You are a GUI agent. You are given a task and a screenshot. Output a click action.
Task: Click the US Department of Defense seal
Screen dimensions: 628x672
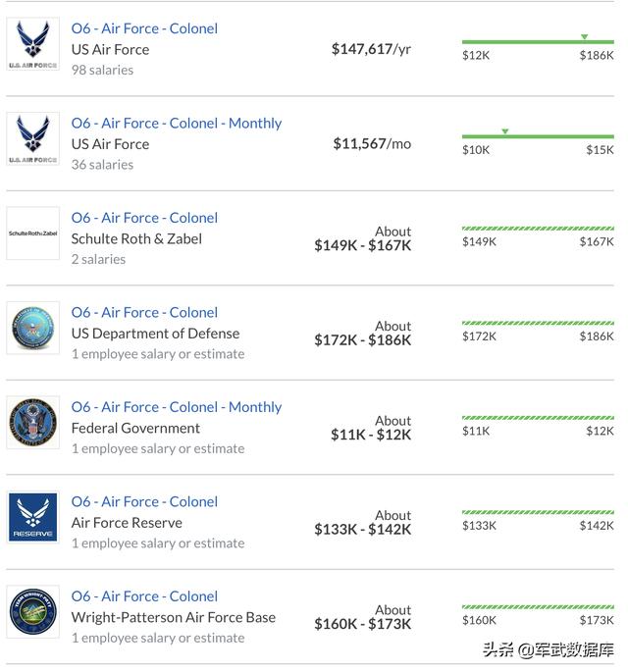[x=33, y=329]
